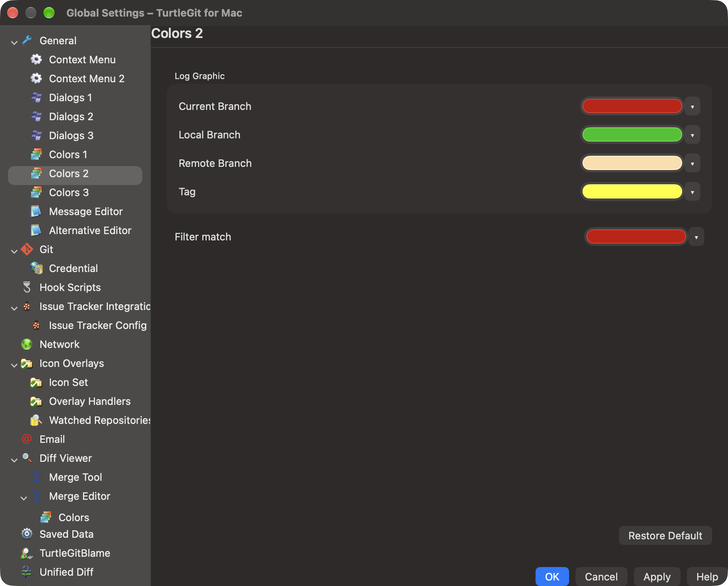Click the Local Branch green color swatch
The image size is (728, 586).
point(632,135)
